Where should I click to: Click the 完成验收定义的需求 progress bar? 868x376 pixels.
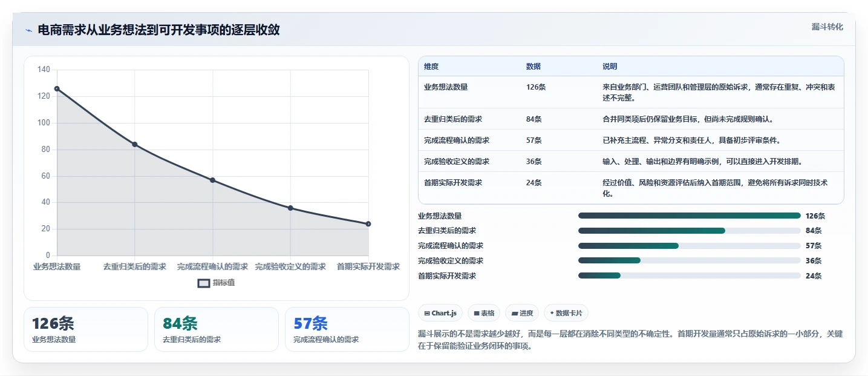tap(690, 260)
